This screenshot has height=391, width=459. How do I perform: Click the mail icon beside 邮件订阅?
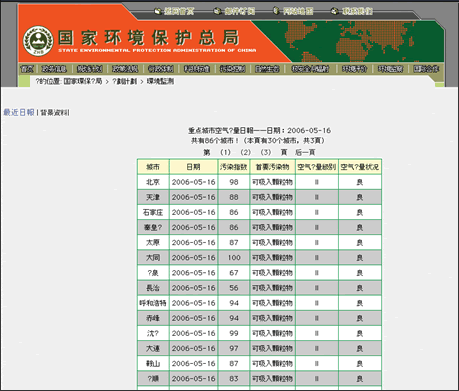[218, 11]
